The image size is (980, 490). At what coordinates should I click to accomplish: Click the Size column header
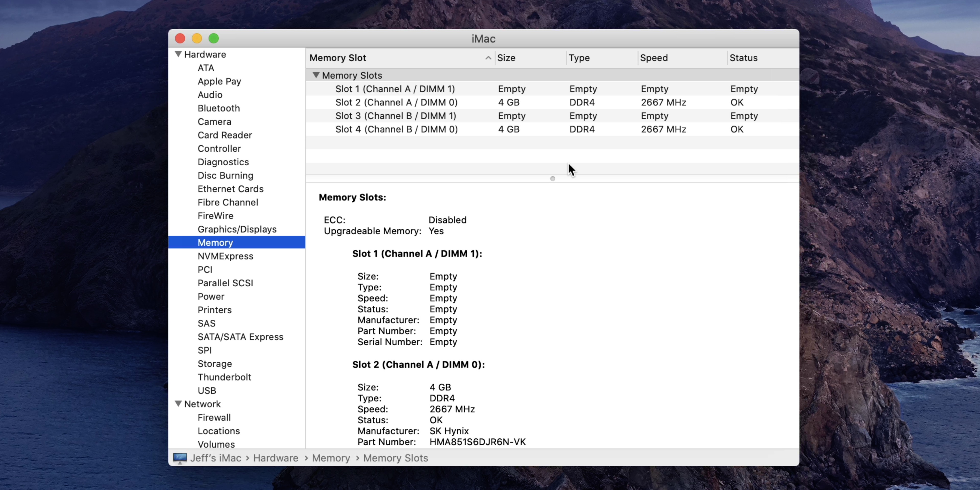pos(506,58)
